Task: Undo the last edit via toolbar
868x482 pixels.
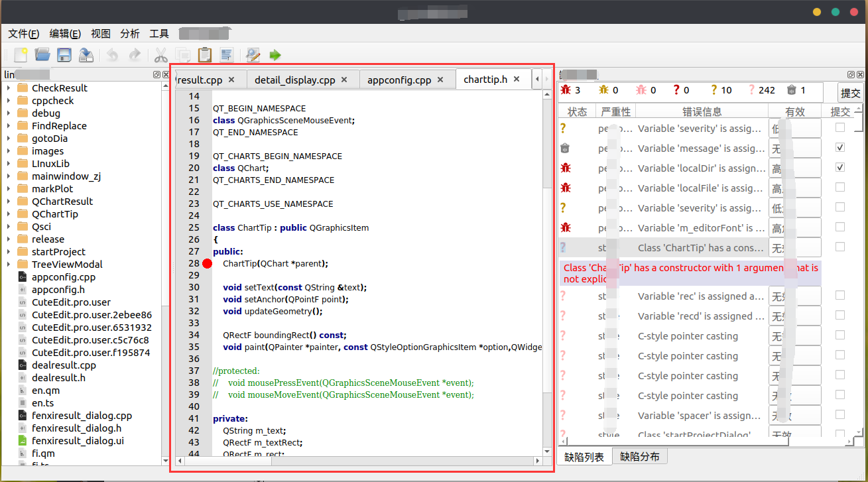Action: 113,55
